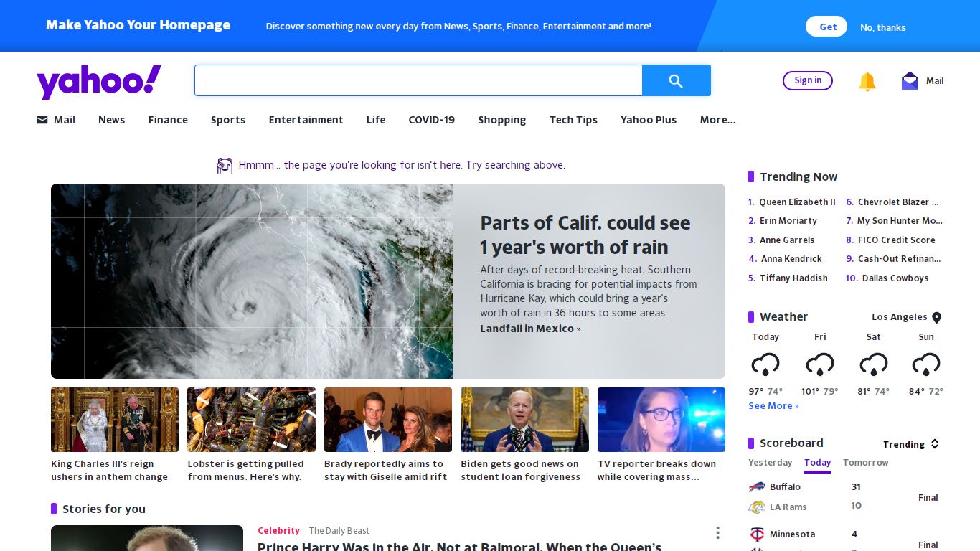Open News in the navigation bar
Screen dimensions: 980x551
[x=111, y=120]
